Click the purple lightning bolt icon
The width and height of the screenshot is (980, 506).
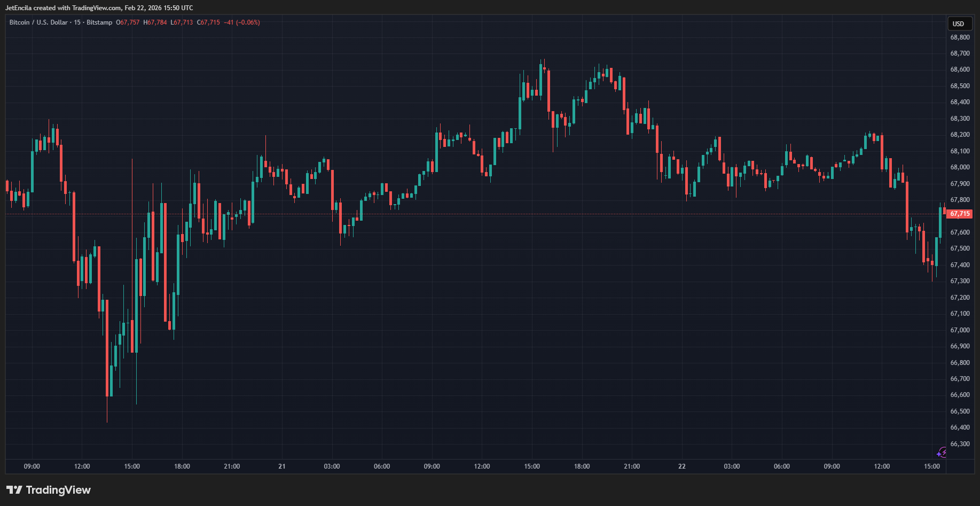(942, 453)
